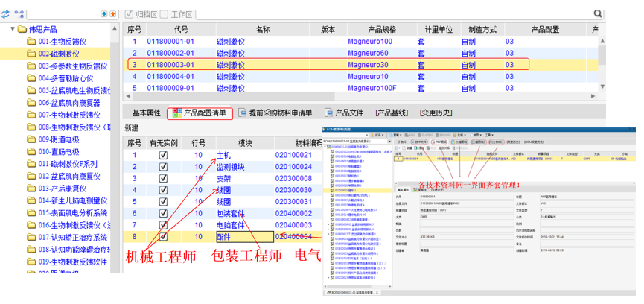
Task: Click scroll-up arrow of the product tree
Action: pos(115,28)
